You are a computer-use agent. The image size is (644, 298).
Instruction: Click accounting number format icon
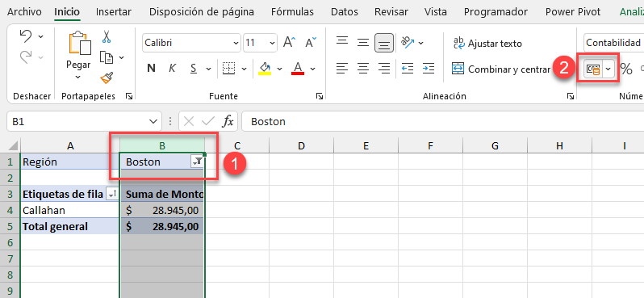[592, 69]
